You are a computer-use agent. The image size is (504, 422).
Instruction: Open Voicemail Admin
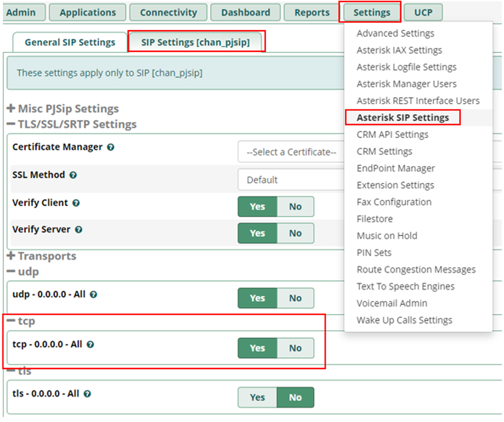coord(392,303)
